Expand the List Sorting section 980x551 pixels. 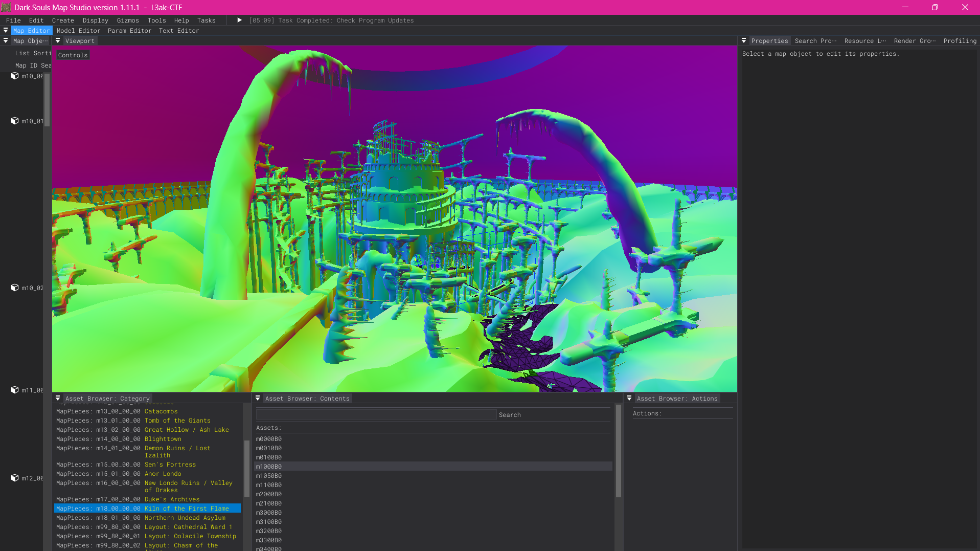coord(33,53)
